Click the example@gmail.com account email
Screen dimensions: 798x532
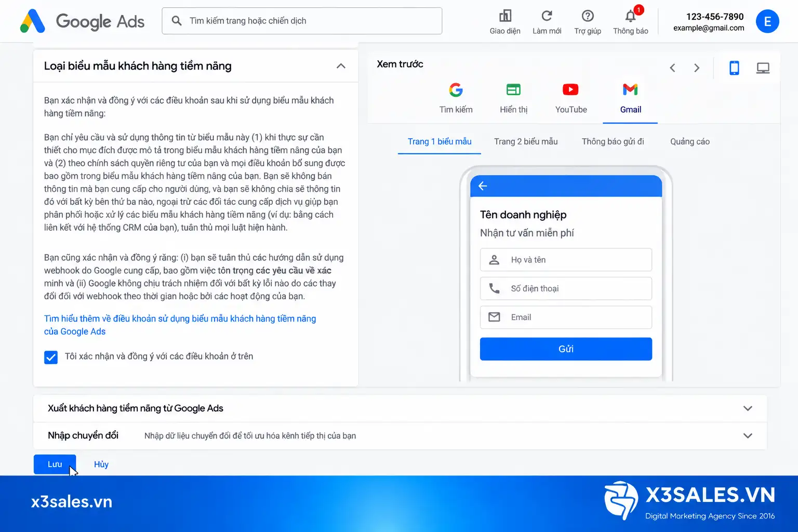709,28
